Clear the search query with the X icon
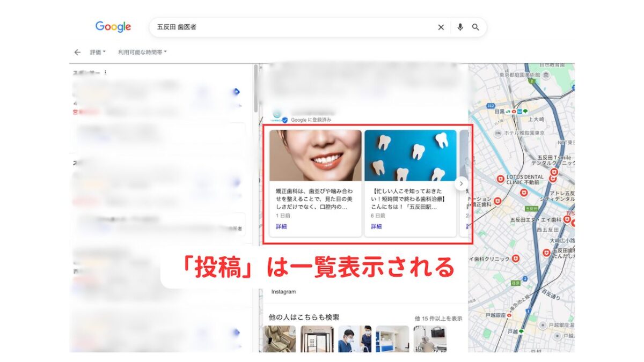 (x=441, y=27)
